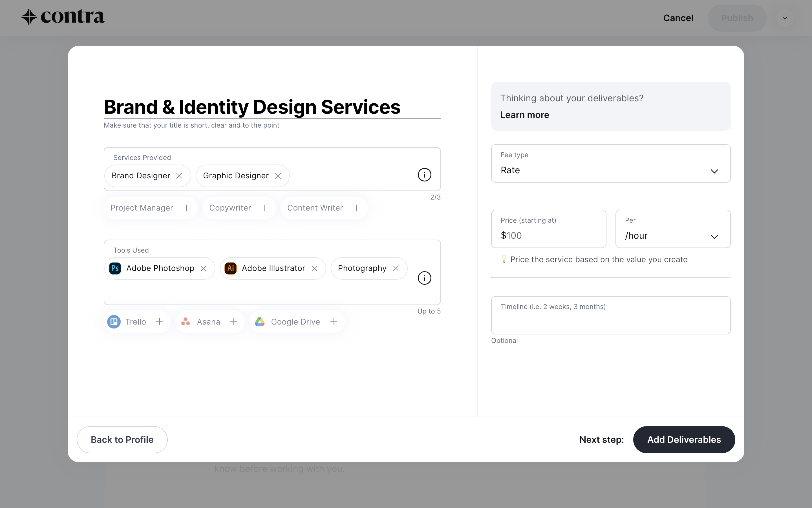The width and height of the screenshot is (812, 508).
Task: Remove the Adobe Photoshop tool tag
Action: click(x=204, y=268)
